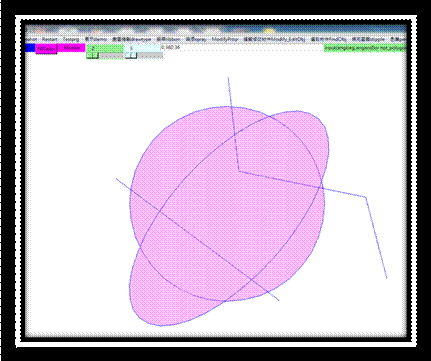The image size is (431, 361).
Task: Click the magenta FillColor button
Action: (46, 49)
